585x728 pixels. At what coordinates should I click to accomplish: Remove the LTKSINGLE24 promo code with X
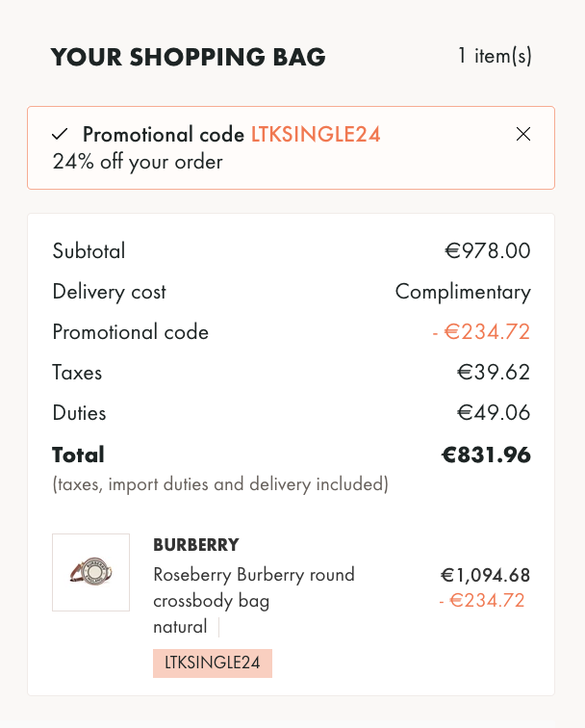[x=523, y=134]
